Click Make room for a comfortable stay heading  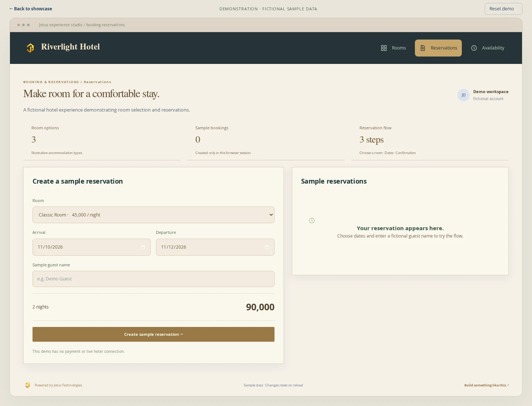(x=91, y=94)
